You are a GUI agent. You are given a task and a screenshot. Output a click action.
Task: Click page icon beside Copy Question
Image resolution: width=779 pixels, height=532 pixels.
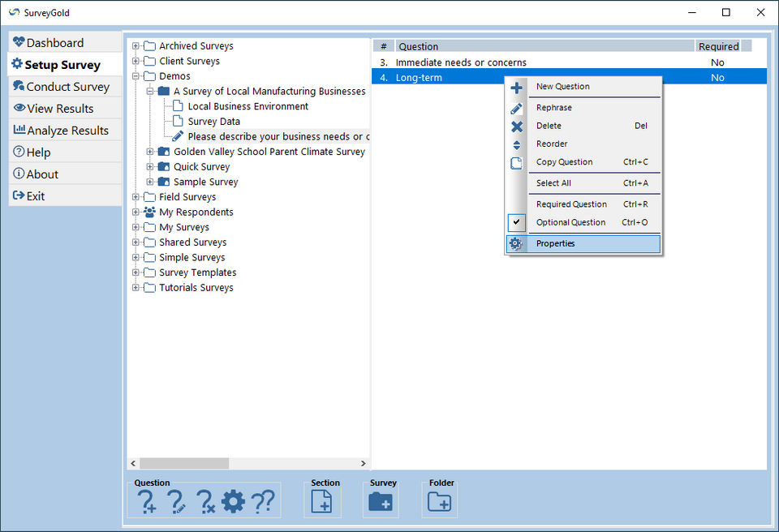[x=517, y=163]
